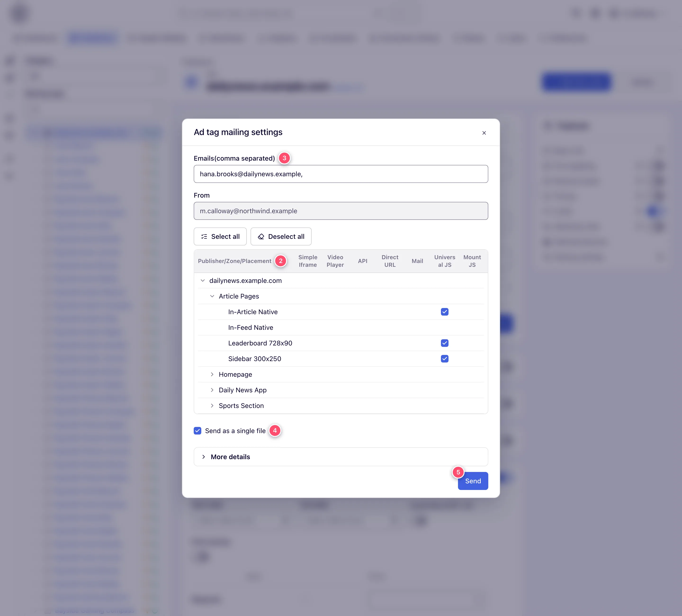Click the In-Article Native placement name
This screenshot has height=616, width=682.
tap(253, 312)
